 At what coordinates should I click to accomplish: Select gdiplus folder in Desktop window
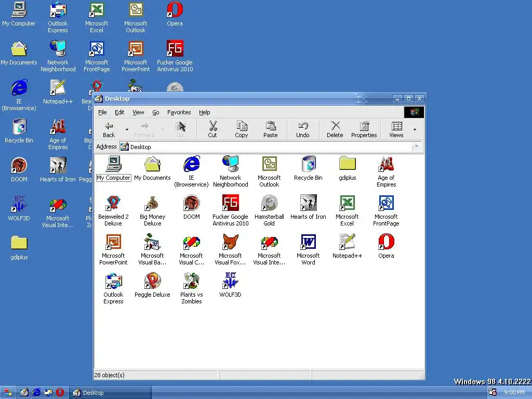(x=348, y=169)
